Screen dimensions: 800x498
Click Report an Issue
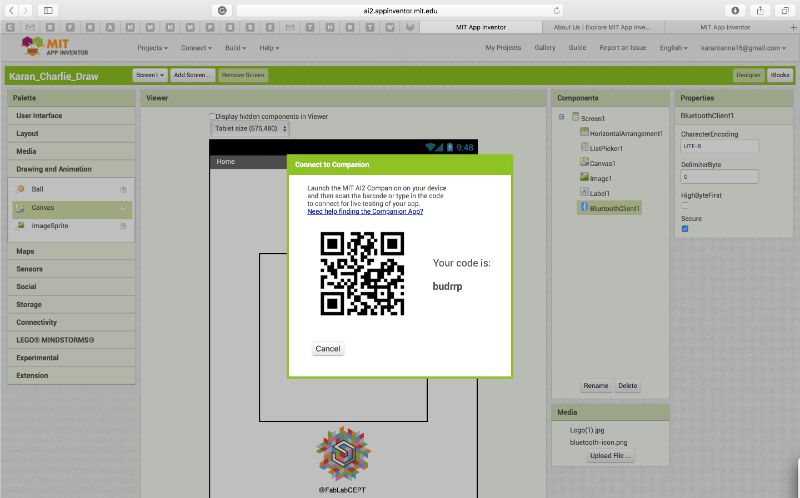(x=622, y=47)
